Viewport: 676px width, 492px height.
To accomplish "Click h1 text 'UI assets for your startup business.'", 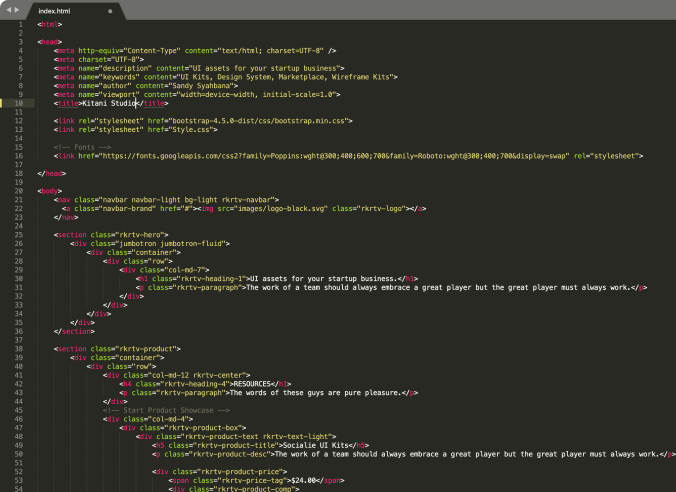I will [323, 279].
